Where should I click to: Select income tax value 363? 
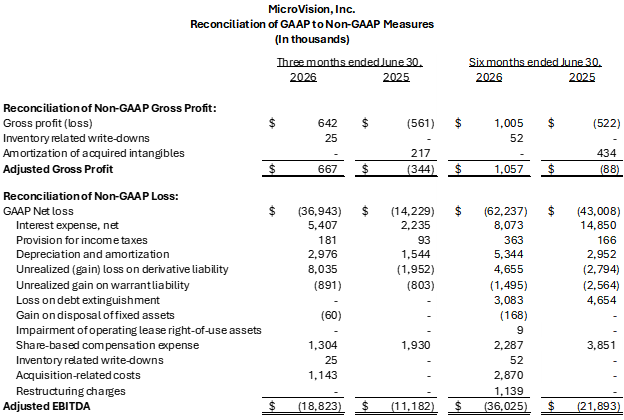pyautogui.click(x=513, y=240)
